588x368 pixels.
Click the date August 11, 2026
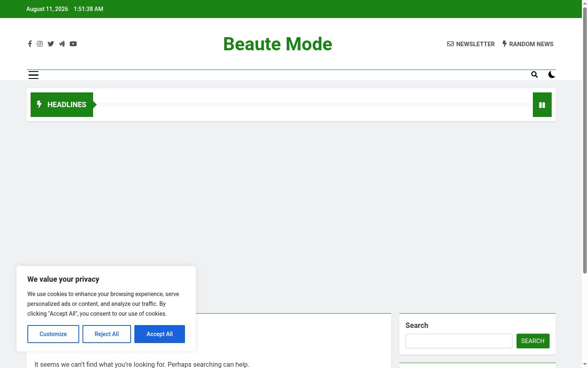[x=47, y=9]
